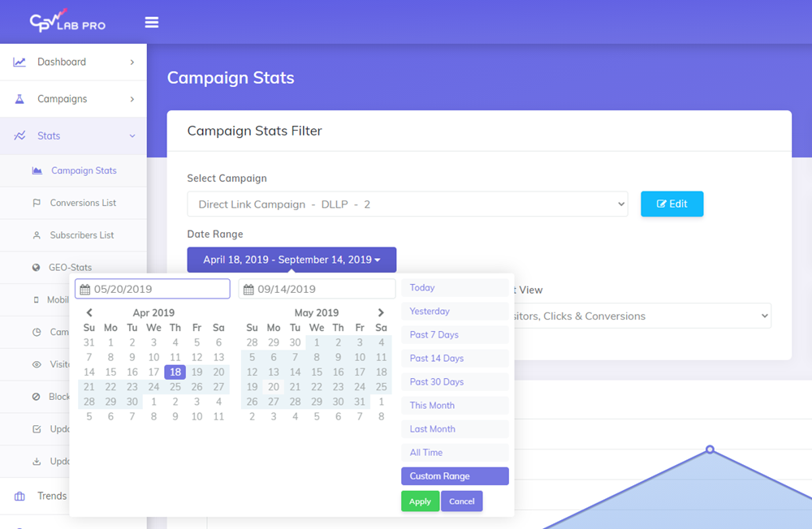Toggle the date range picker button
The width and height of the screenshot is (812, 529).
tap(292, 260)
